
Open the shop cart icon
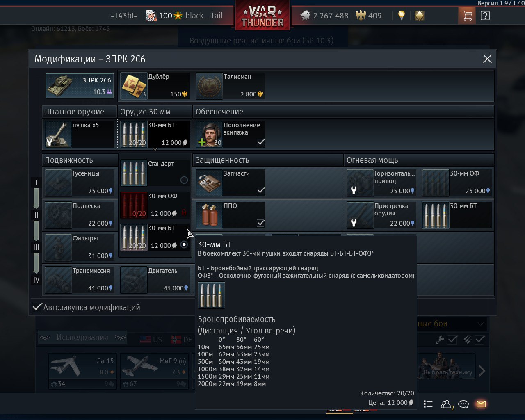467,16
